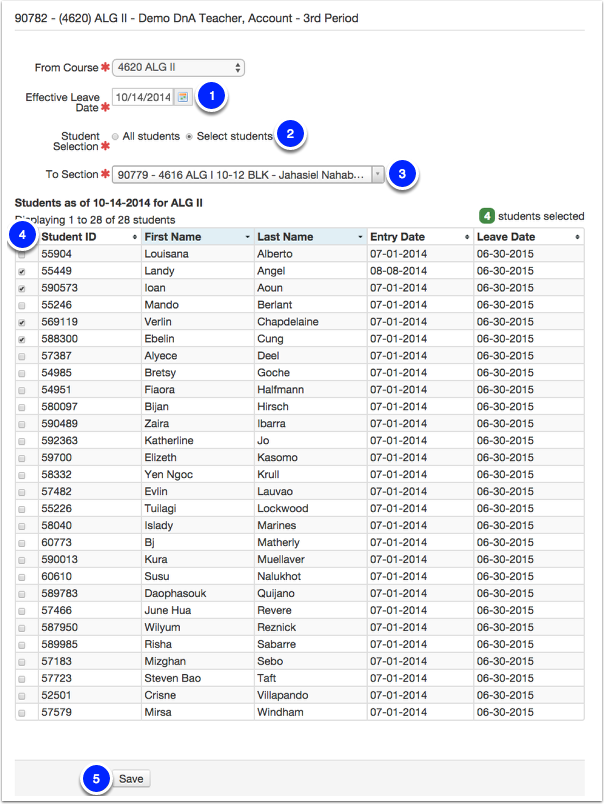Open First Name column sort arrow

click(x=247, y=237)
